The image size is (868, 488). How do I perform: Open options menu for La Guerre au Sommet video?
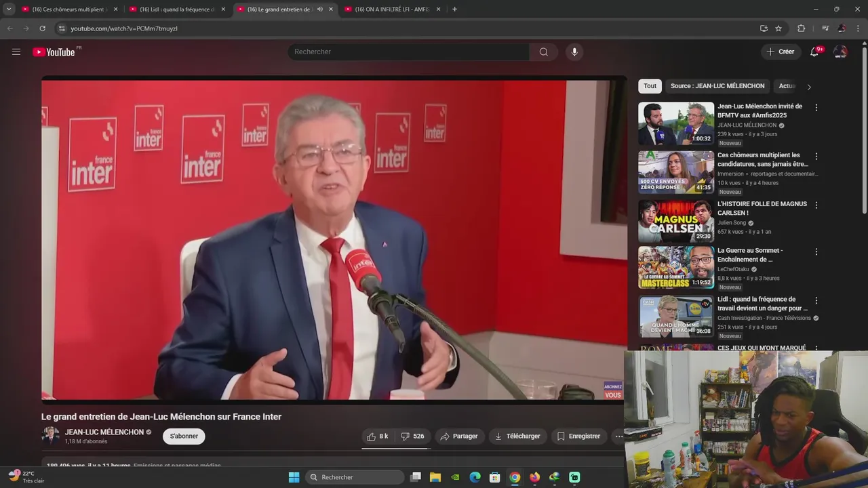click(816, 252)
